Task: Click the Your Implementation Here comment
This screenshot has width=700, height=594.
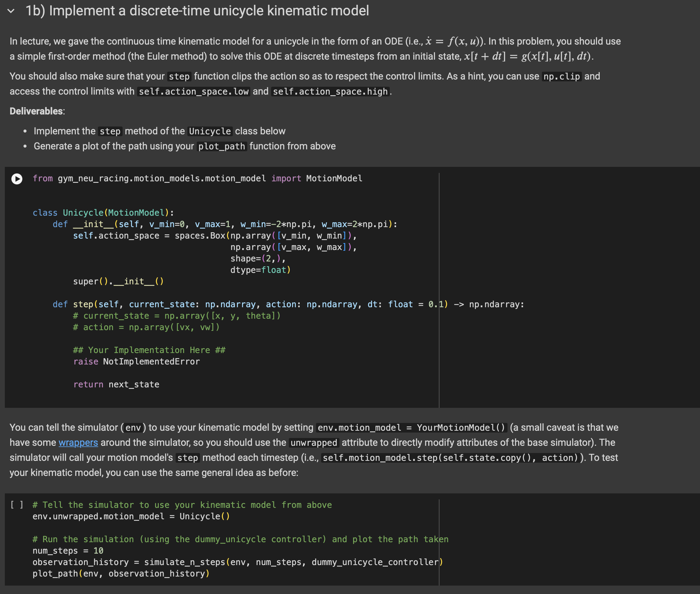Action: pyautogui.click(x=149, y=350)
